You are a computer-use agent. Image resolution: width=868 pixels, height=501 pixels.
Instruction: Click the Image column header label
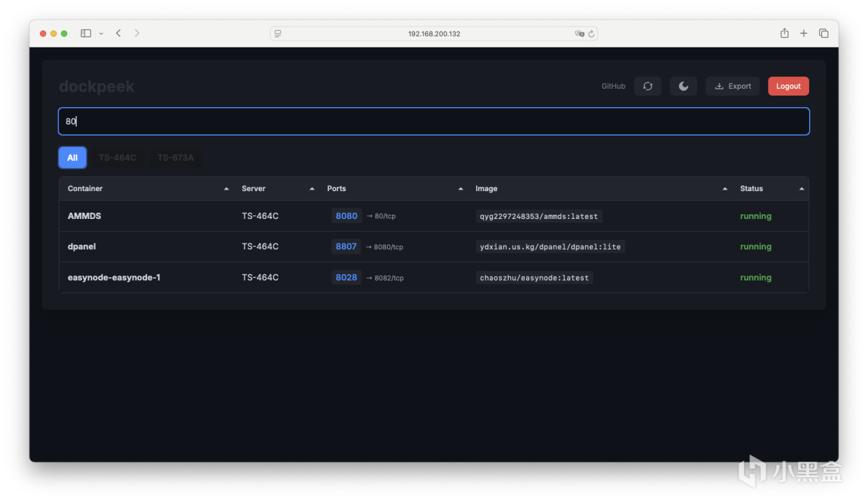[487, 188]
